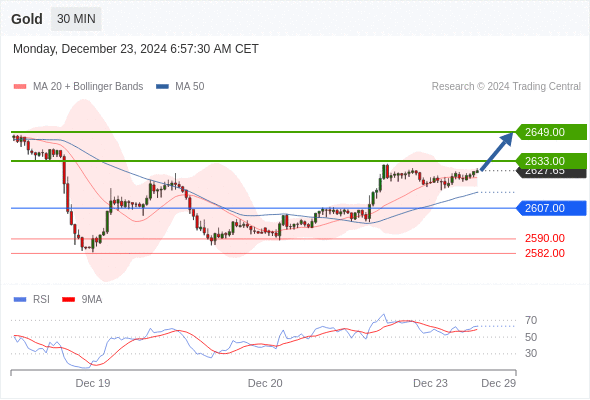The width and height of the screenshot is (590, 400).
Task: Click the RSI 70 level label
Action: tap(531, 321)
